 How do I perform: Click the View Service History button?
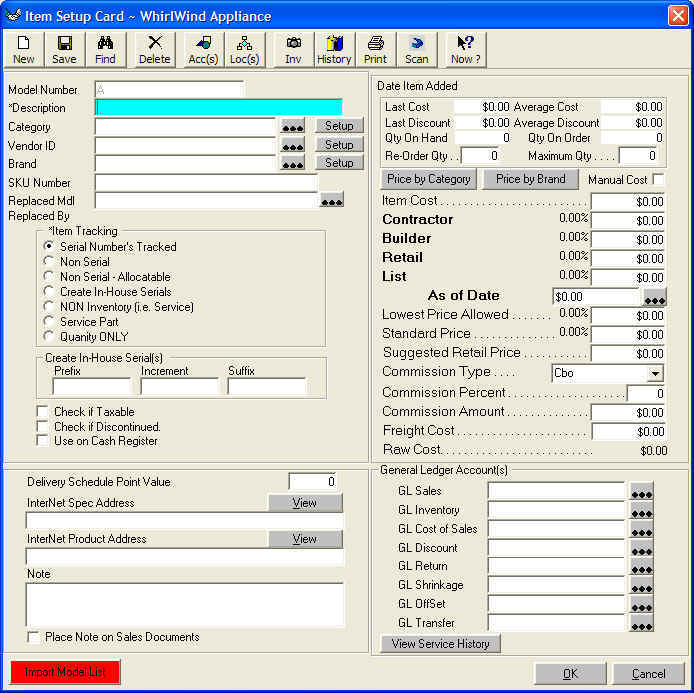[x=440, y=643]
